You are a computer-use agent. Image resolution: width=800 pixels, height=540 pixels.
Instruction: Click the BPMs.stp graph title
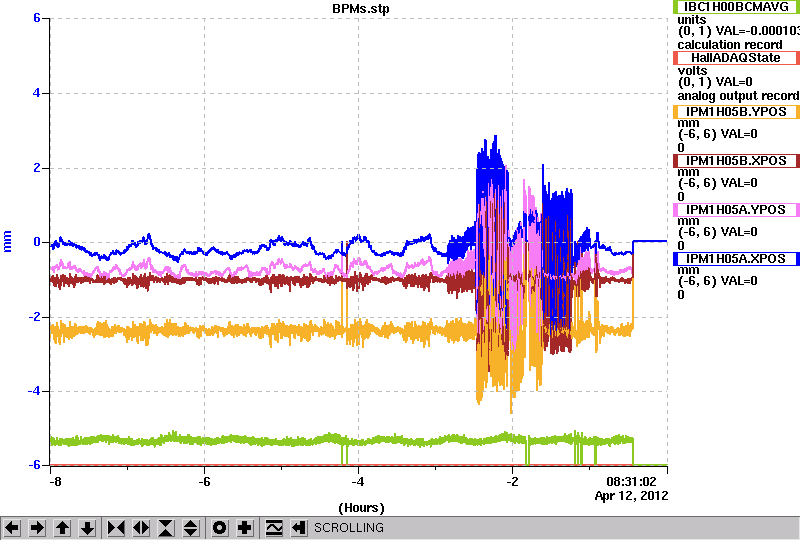(361, 9)
